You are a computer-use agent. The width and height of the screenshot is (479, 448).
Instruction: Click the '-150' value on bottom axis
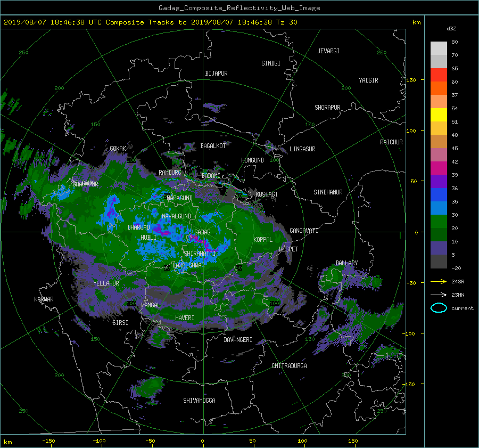48,441
